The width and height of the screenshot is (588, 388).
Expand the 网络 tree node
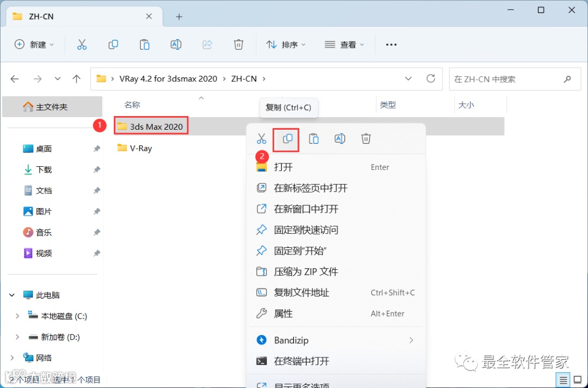click(12, 358)
